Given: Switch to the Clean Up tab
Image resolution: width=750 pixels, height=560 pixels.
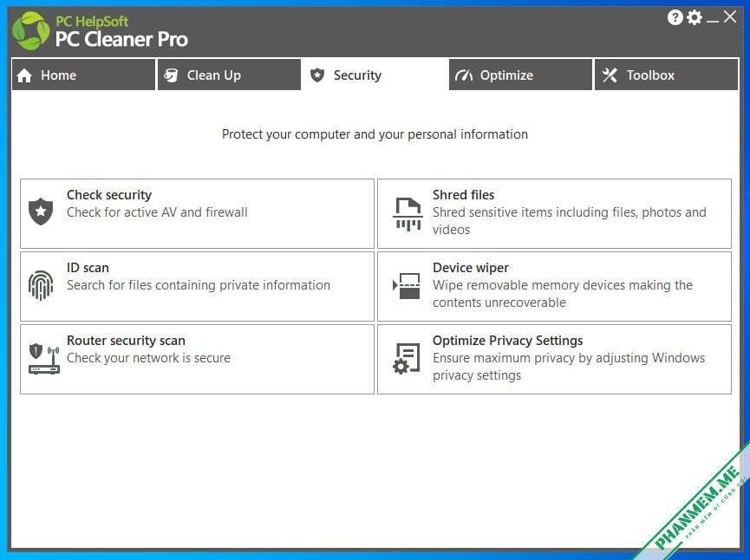Looking at the screenshot, I should 229,75.
